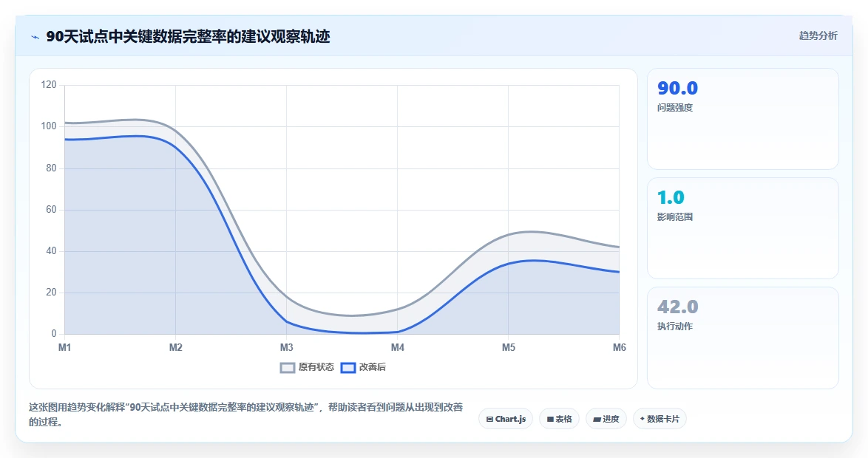Click the 影响范围 label
The image size is (868, 458).
[x=675, y=217]
